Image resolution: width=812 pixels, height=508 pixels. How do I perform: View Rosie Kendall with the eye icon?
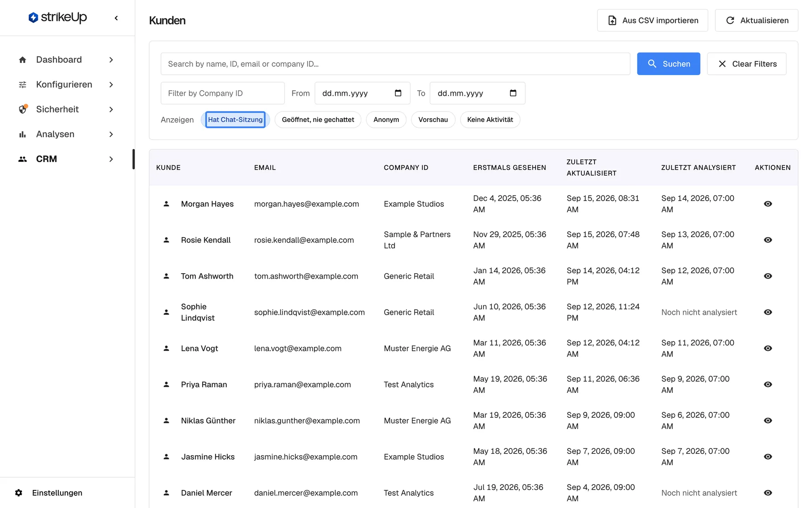coord(768,240)
